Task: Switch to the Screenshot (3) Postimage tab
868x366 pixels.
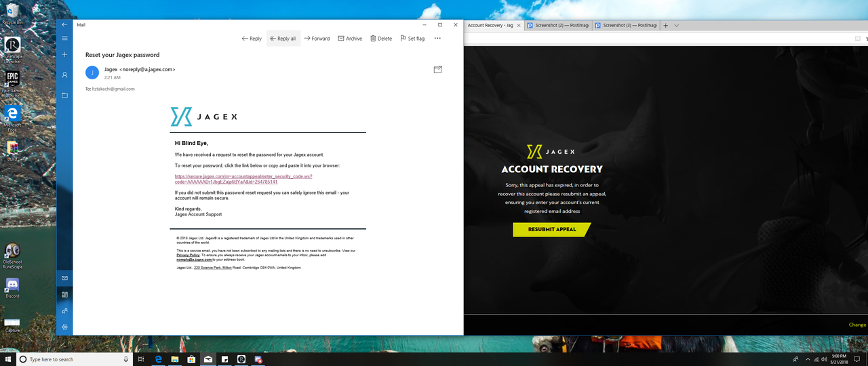Action: (625, 25)
